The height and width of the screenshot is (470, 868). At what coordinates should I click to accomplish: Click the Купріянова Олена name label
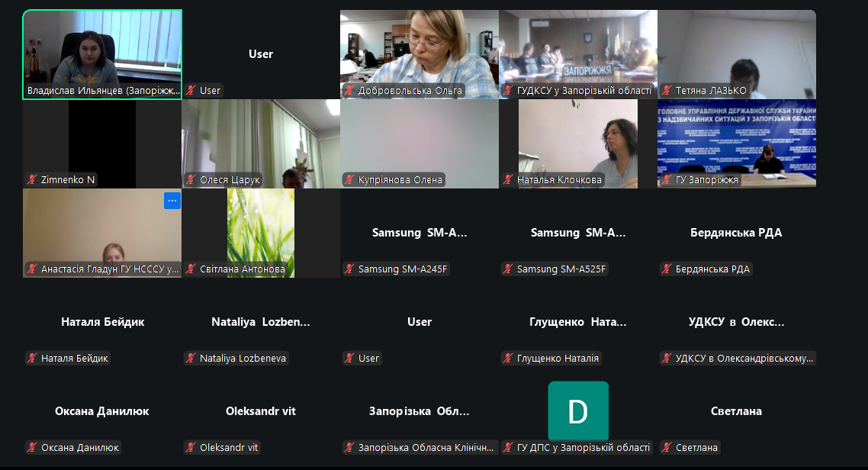pos(400,179)
